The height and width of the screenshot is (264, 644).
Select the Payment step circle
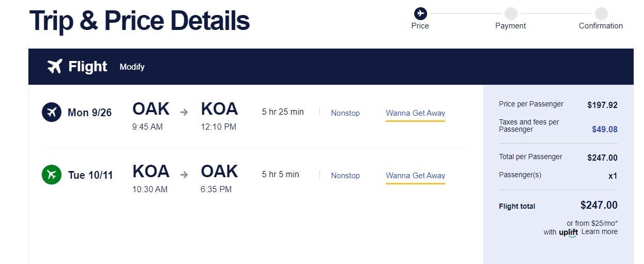point(511,13)
